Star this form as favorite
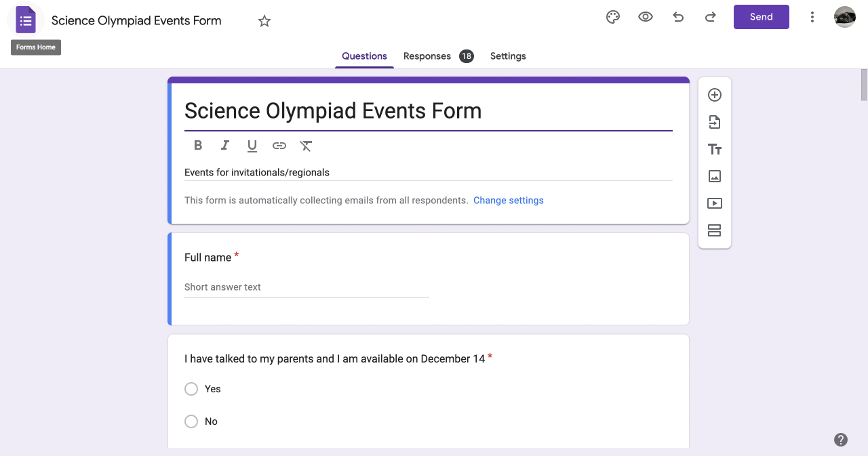 264,21
